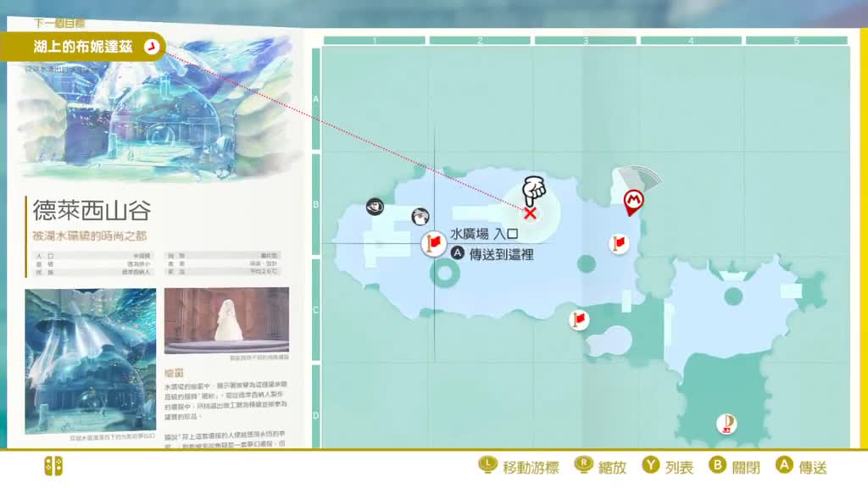
Task: Click map row label B
Action: (316, 204)
